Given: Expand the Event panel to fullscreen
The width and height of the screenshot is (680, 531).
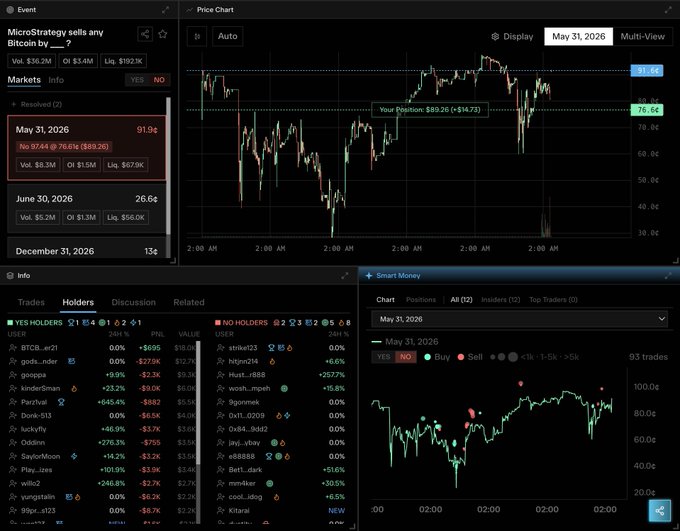Looking at the screenshot, I should click(165, 10).
